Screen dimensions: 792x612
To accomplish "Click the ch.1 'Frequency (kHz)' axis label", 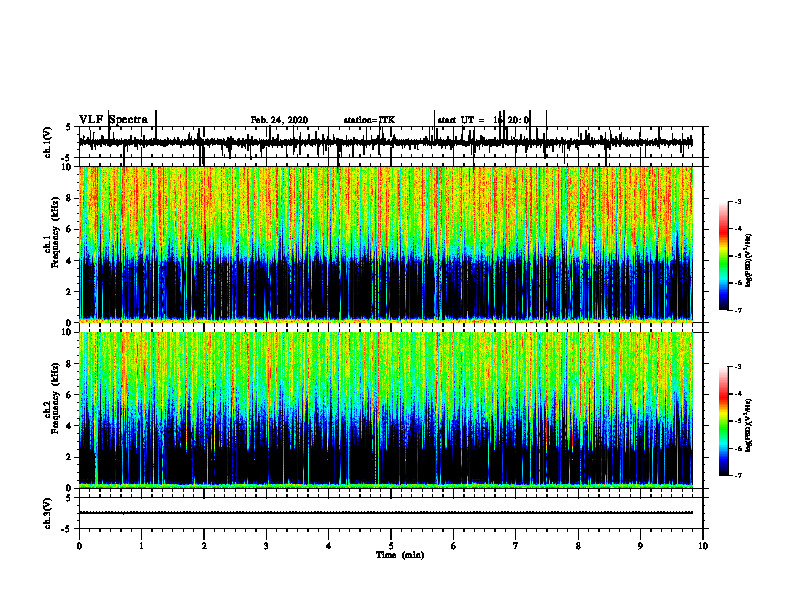I will 55,233.
